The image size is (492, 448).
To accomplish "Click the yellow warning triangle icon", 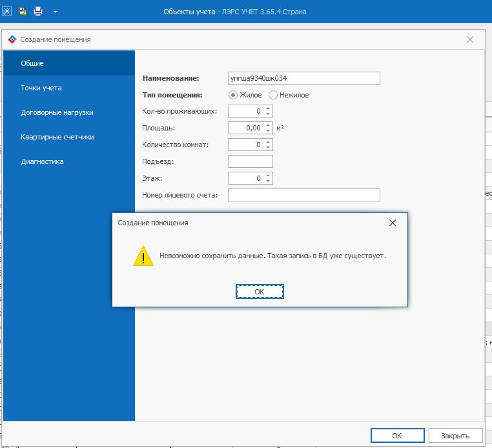I will (143, 256).
